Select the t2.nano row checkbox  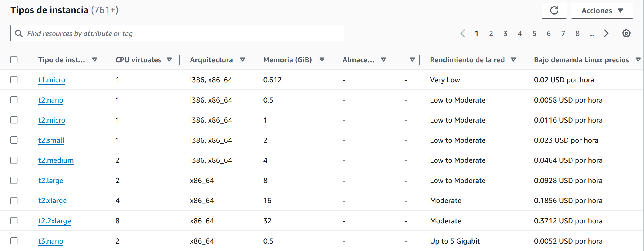(14, 100)
